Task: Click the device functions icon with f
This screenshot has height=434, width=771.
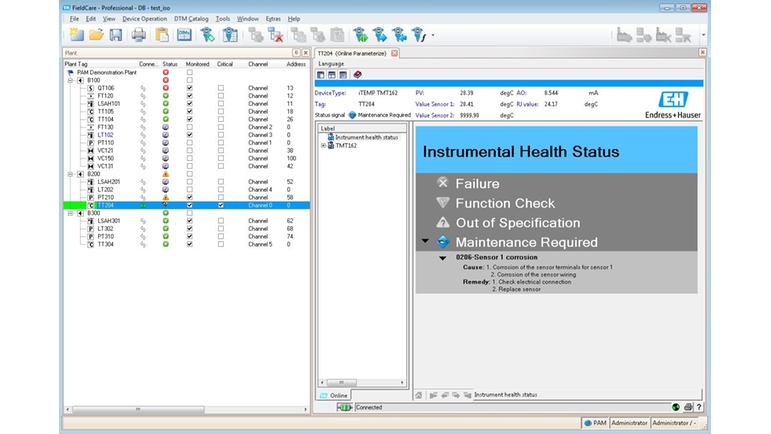Action: click(x=418, y=35)
